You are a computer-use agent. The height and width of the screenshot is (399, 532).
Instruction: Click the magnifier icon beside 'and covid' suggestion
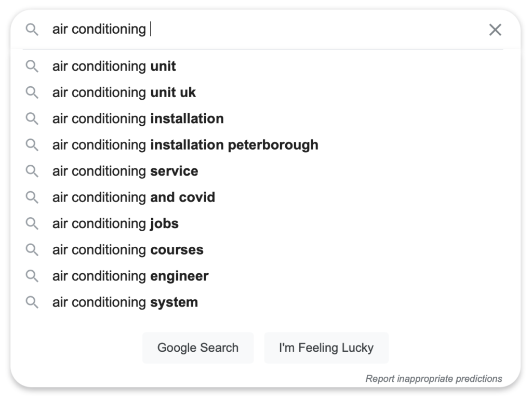point(32,197)
